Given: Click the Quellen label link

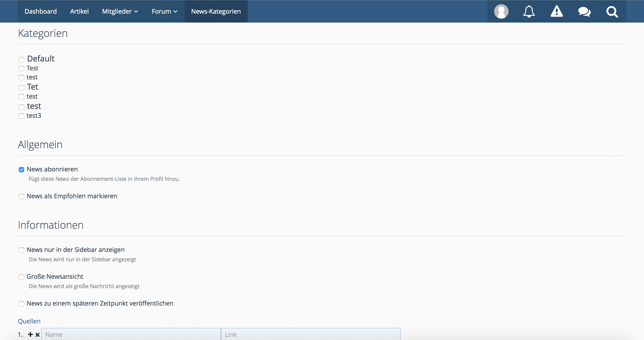Looking at the screenshot, I should (29, 321).
